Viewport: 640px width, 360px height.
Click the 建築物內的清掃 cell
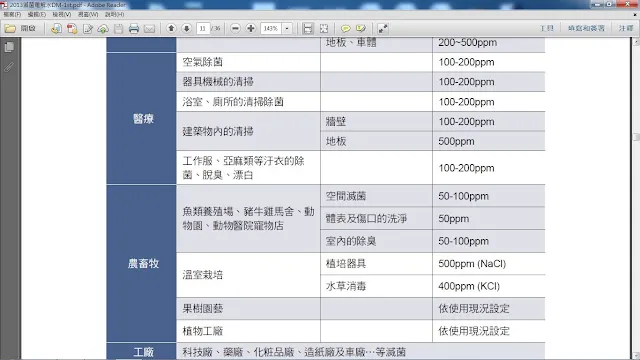coord(249,131)
